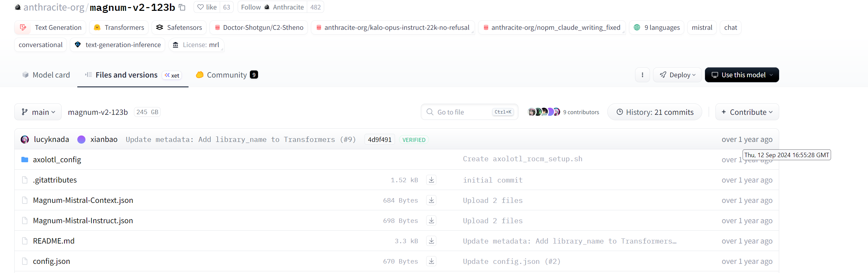Download the README.md file
868x273 pixels.
(431, 241)
